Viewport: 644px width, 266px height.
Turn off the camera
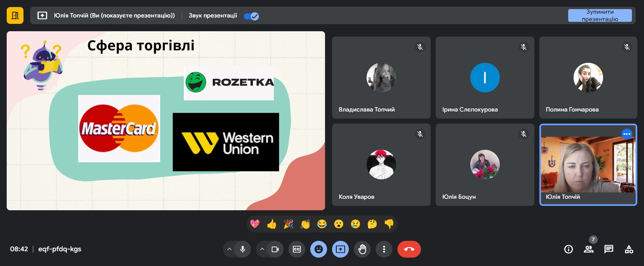[x=275, y=249]
